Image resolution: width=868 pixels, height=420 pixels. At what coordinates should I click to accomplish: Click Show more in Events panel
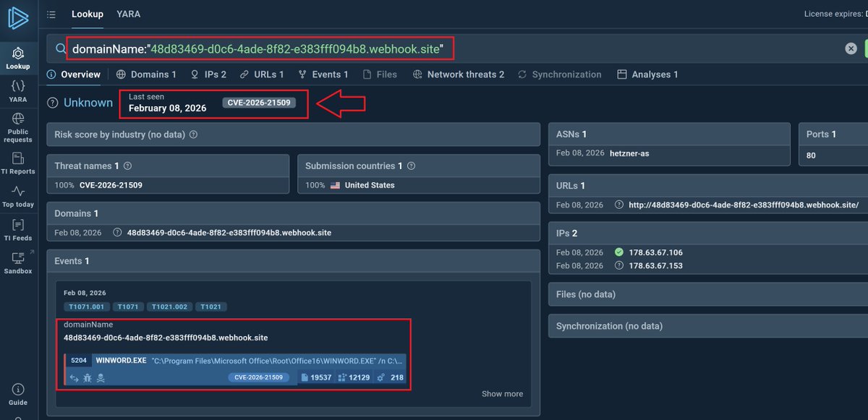tap(502, 394)
